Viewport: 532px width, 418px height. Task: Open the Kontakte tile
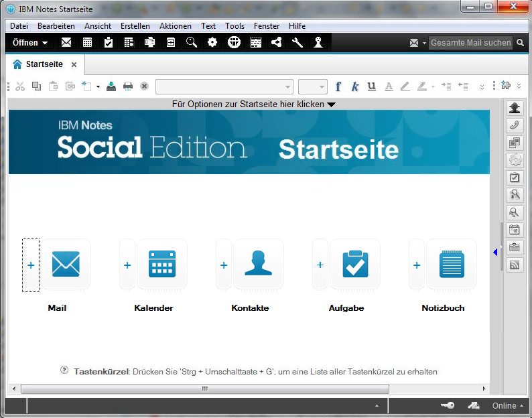coord(258,265)
